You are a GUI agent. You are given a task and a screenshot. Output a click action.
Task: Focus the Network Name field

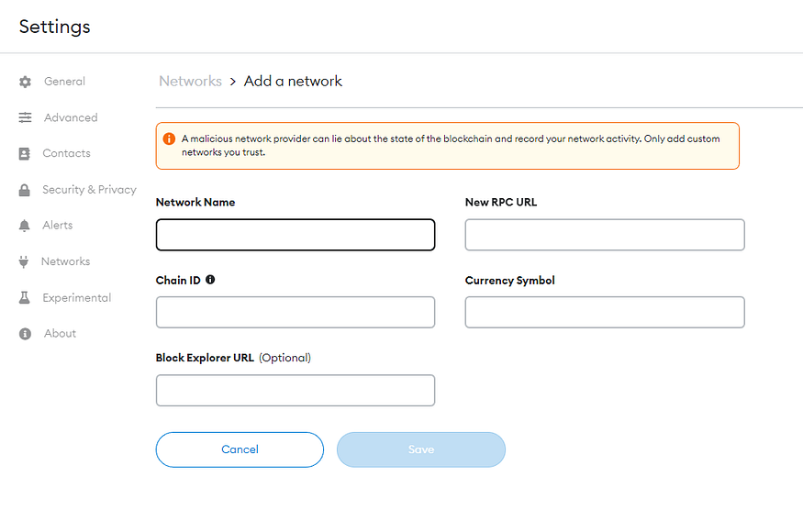(296, 235)
